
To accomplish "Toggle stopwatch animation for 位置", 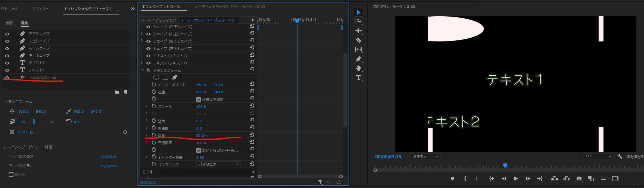I will coord(154,92).
